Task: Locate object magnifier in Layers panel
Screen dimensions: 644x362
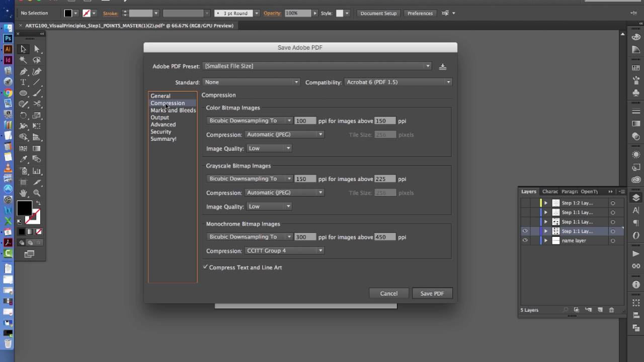Action: [566, 310]
